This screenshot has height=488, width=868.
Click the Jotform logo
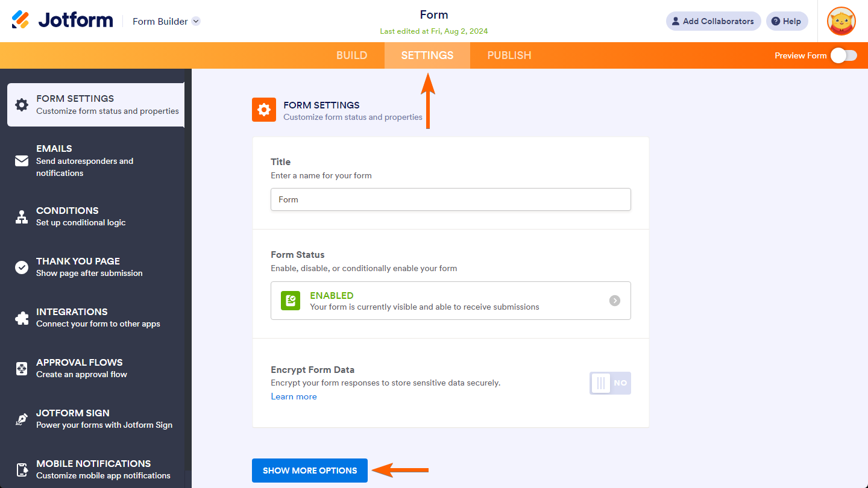(x=62, y=20)
